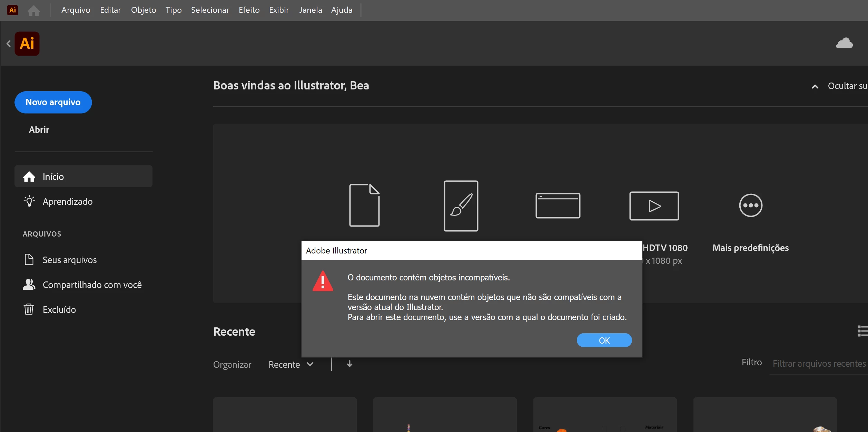The height and width of the screenshot is (432, 868).
Task: Open the Efeito menu
Action: pyautogui.click(x=249, y=10)
